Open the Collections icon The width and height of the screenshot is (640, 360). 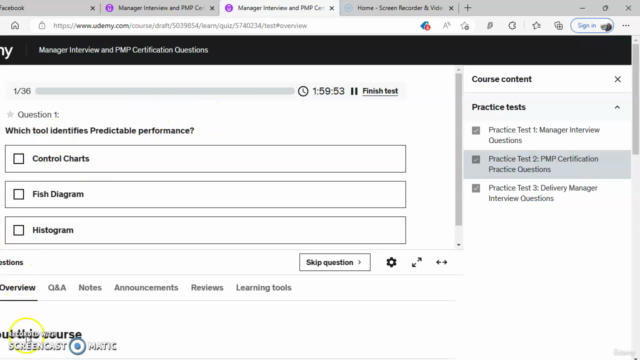[558, 25]
